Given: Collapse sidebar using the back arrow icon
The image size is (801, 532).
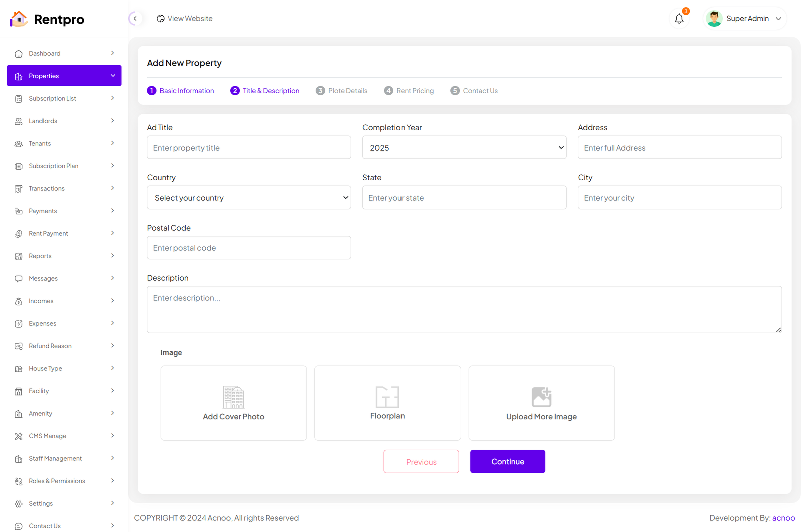Looking at the screenshot, I should (x=135, y=19).
